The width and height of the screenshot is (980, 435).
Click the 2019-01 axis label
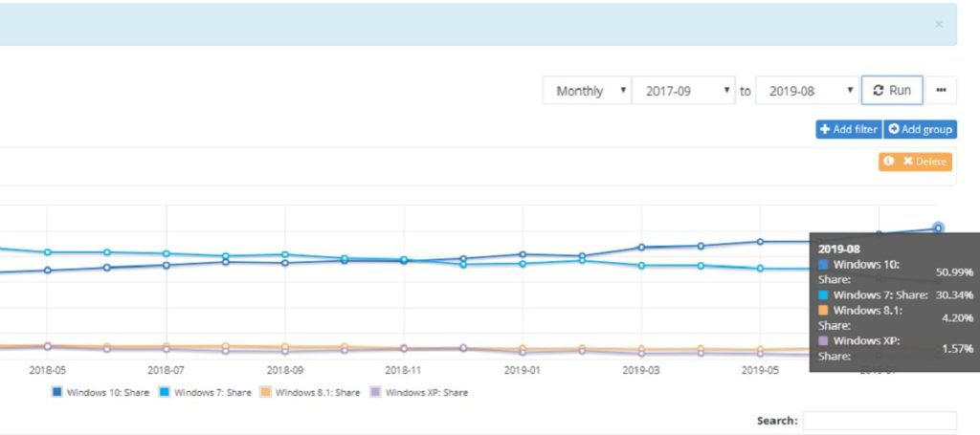click(523, 370)
